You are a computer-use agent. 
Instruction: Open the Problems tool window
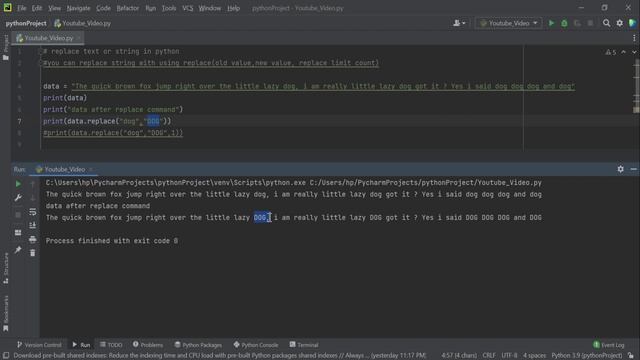(x=148, y=345)
